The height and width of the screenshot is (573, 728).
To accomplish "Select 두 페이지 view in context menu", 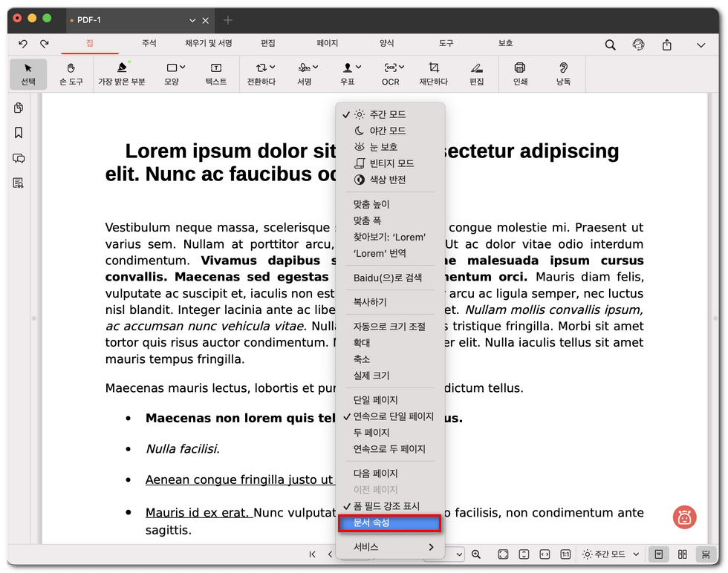I will pyautogui.click(x=371, y=433).
